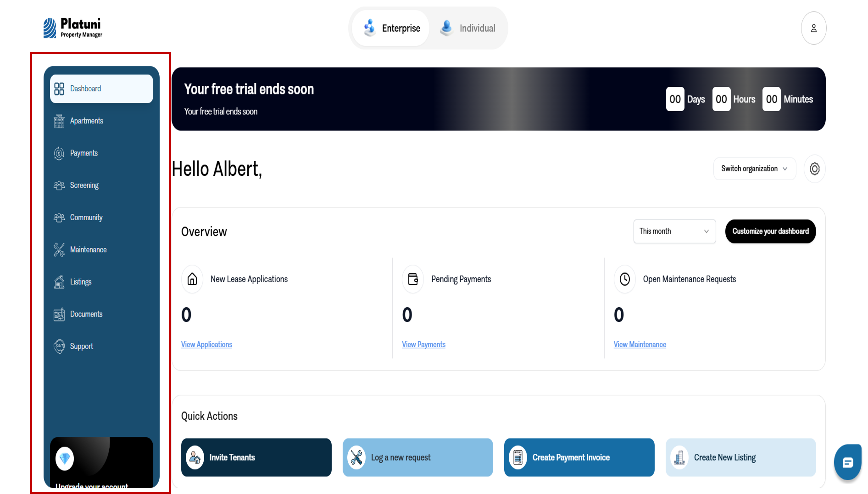Open the Screening section
The width and height of the screenshot is (868, 494).
click(101, 186)
